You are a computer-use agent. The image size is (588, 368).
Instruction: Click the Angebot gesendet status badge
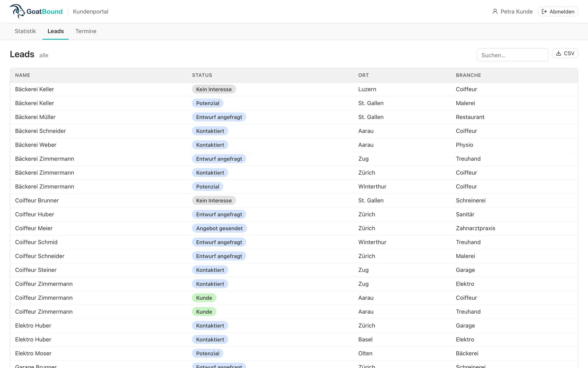pos(219,228)
